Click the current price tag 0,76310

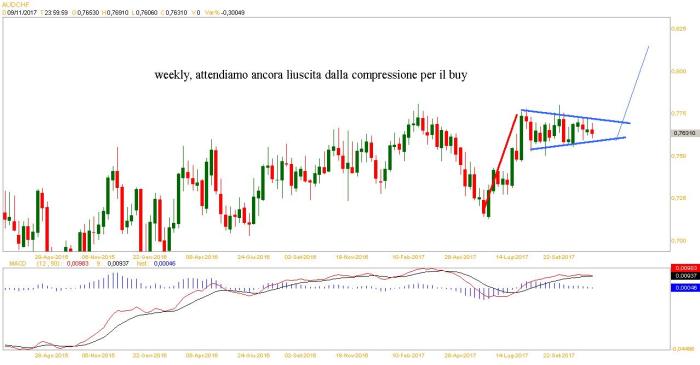tap(685, 133)
